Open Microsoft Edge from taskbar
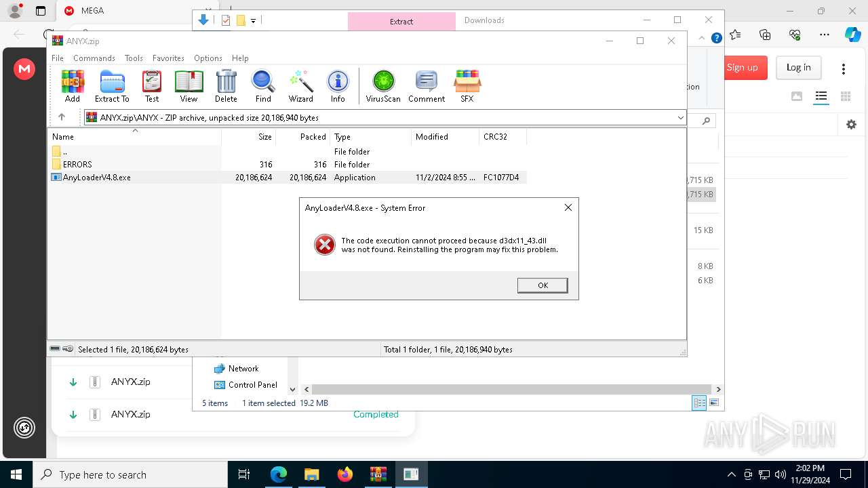Screen dimensions: 868x488 tap(279, 474)
